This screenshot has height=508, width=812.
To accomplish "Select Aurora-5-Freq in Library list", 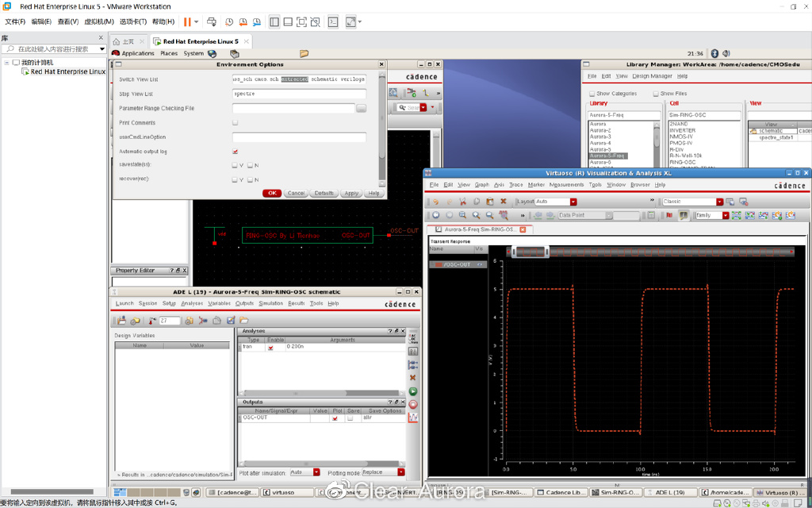I will coord(608,156).
